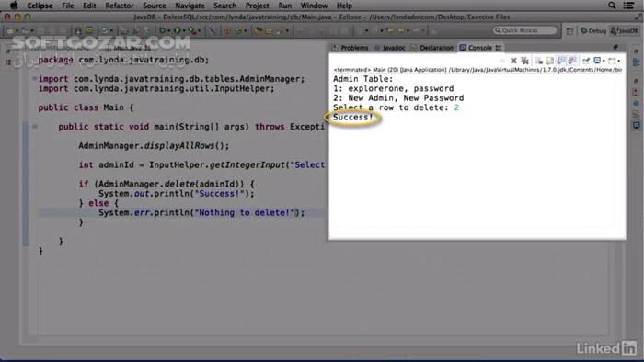Open the Search toolbar dropdown arrow
The height and width of the screenshot is (362, 644).
tap(287, 31)
